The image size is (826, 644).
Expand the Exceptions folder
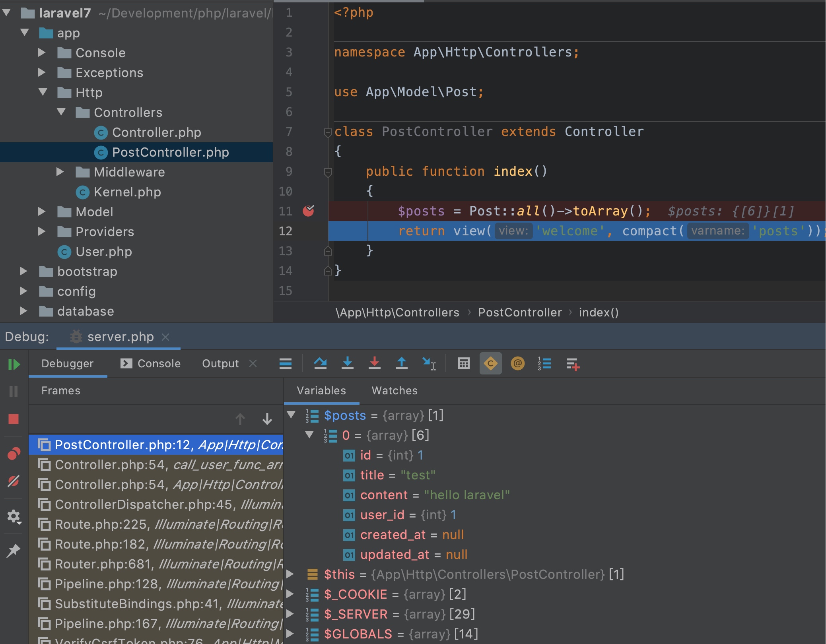click(42, 72)
